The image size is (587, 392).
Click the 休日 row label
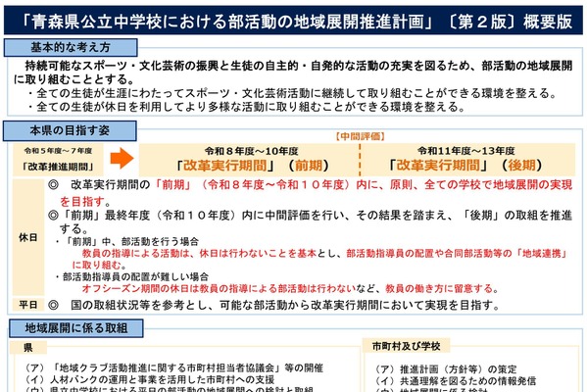(28, 237)
